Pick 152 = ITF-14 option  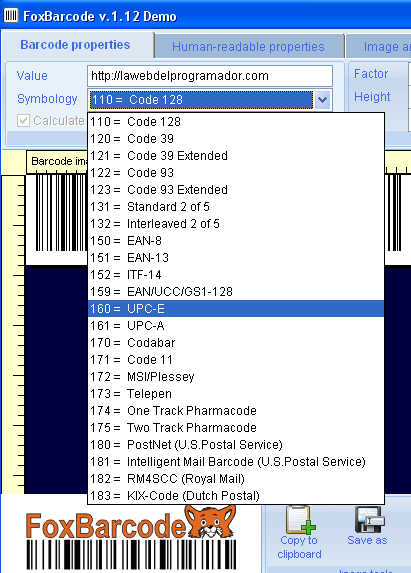236,275
